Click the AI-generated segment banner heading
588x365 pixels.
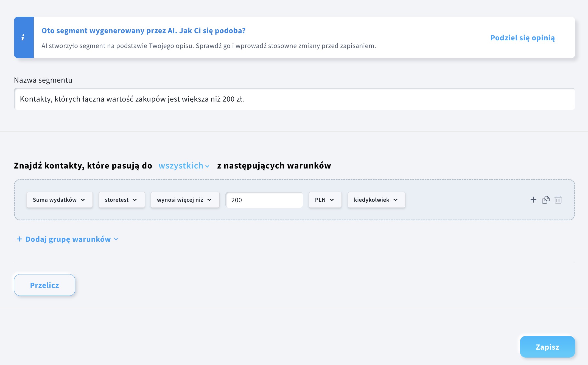143,31
